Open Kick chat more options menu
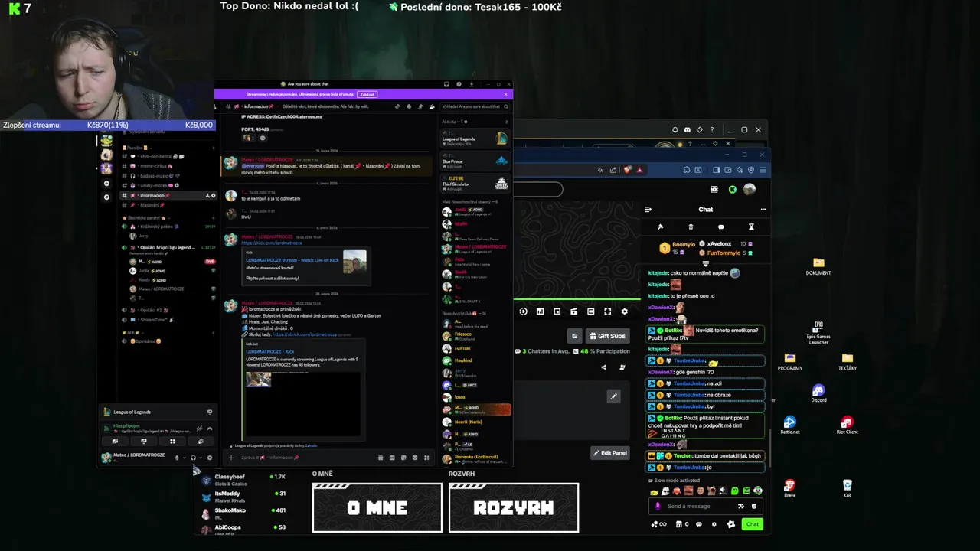Image resolution: width=980 pixels, height=551 pixels. coord(763,209)
